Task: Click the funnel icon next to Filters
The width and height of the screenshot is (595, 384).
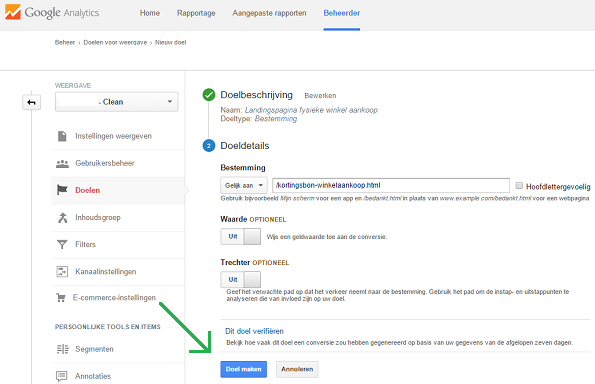Action: tap(62, 244)
